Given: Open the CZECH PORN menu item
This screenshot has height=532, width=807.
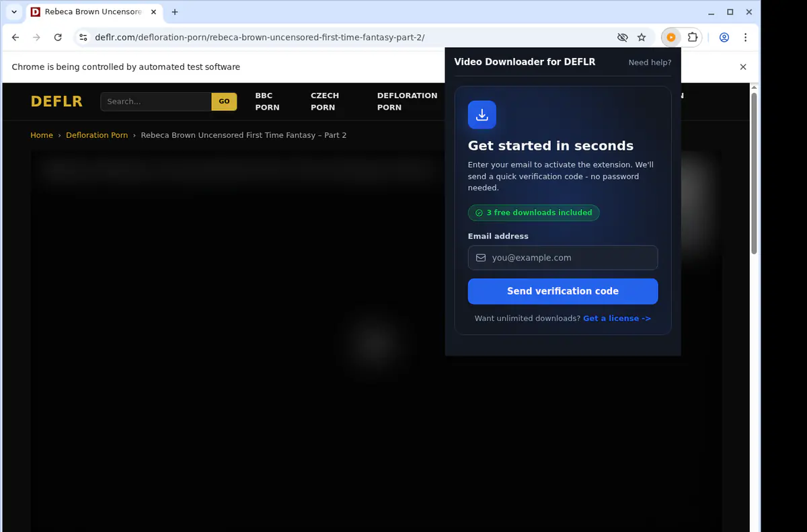Looking at the screenshot, I should point(325,102).
